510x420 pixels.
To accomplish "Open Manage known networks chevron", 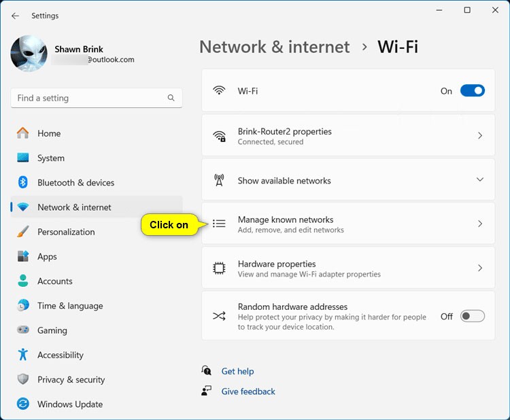I will [x=480, y=224].
